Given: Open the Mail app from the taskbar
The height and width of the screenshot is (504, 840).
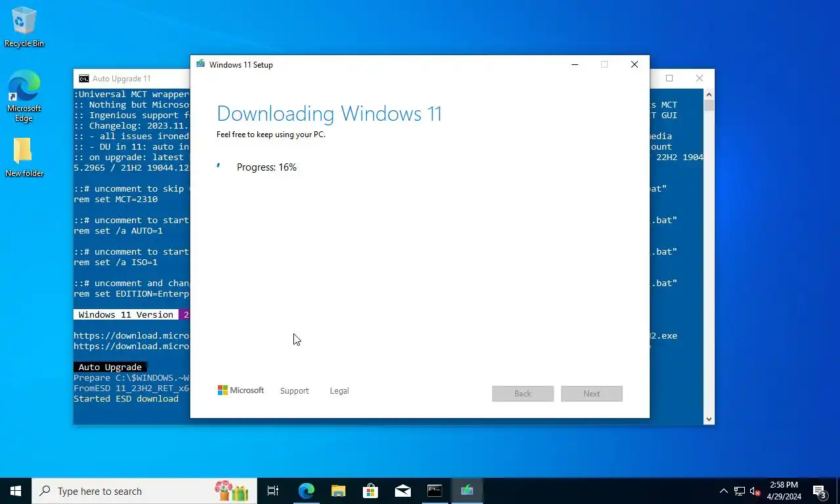Looking at the screenshot, I should (403, 491).
